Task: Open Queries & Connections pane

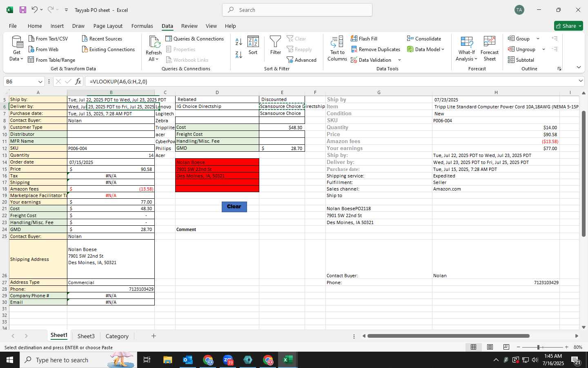Action: 195,38
